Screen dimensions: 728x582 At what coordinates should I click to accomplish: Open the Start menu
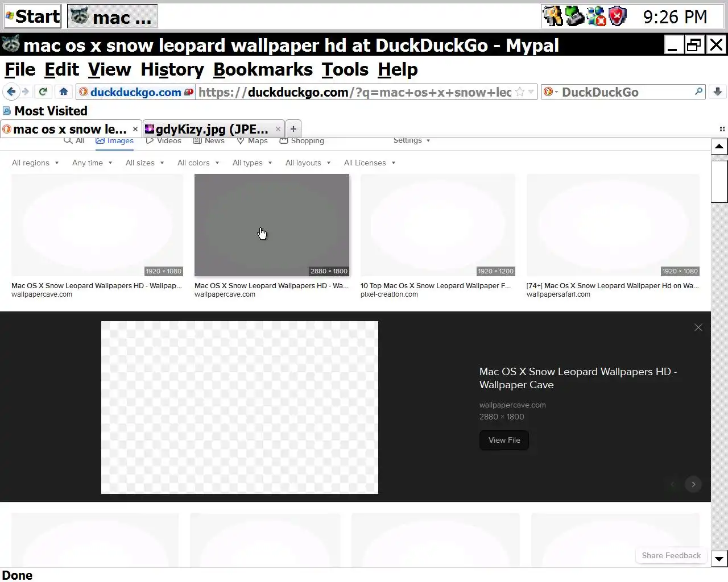click(x=32, y=16)
